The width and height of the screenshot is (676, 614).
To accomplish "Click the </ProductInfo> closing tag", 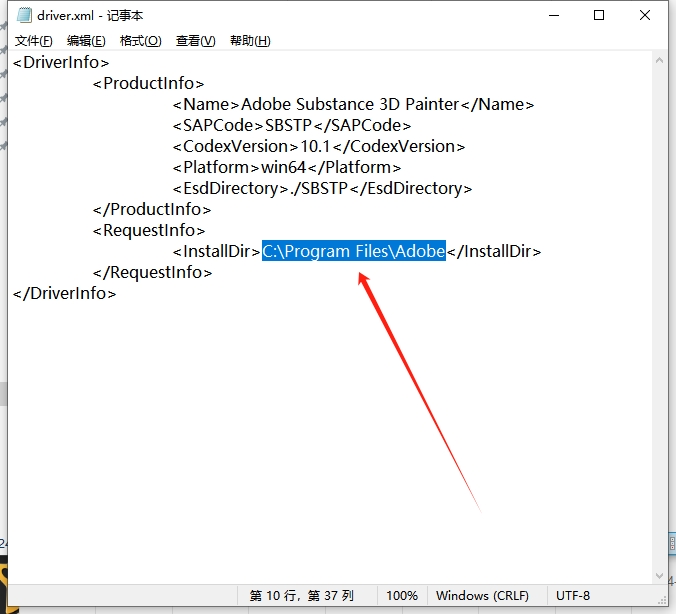I will coord(152,210).
